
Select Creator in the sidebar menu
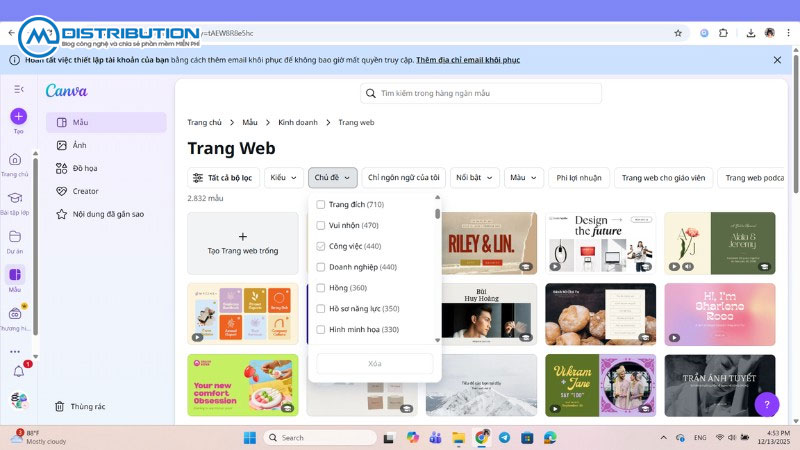point(106,191)
